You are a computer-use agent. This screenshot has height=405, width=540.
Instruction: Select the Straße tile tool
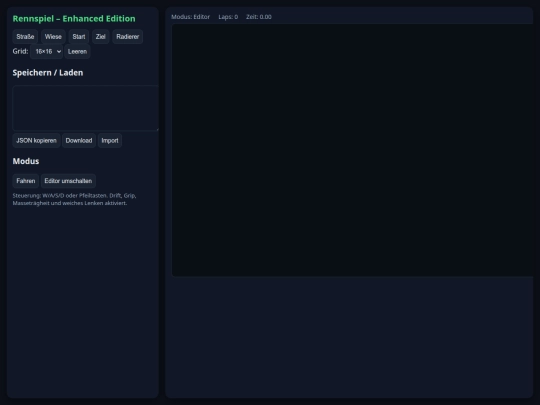pos(25,37)
